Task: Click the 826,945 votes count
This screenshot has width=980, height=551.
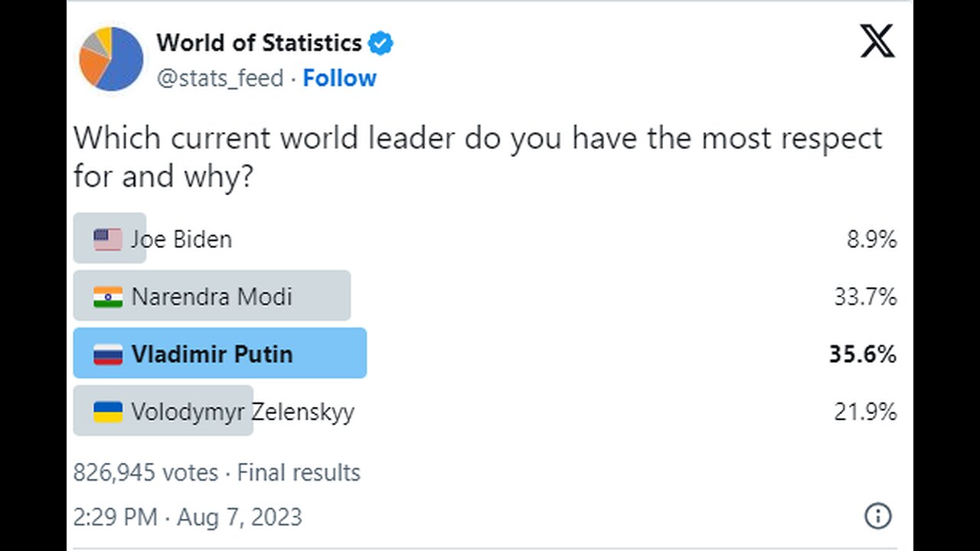Action: [x=145, y=472]
